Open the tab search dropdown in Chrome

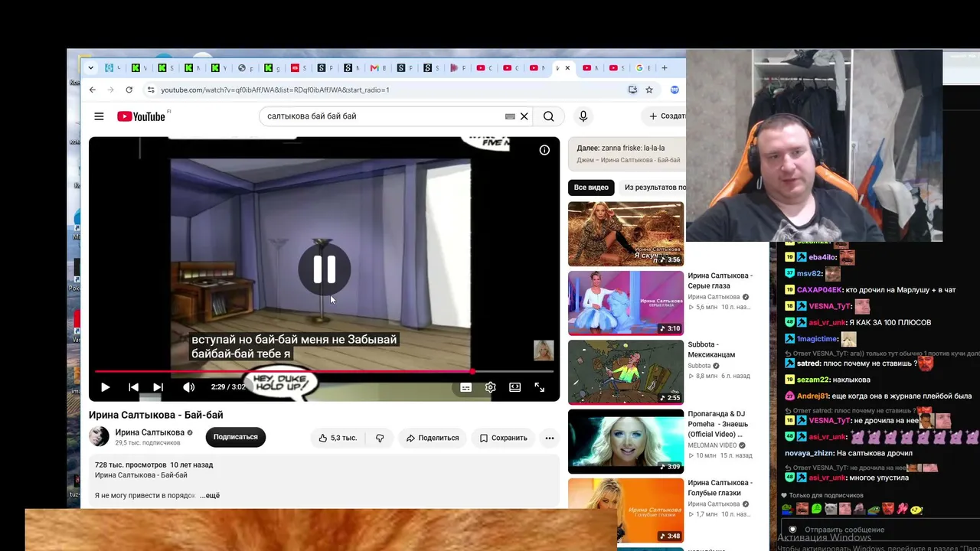click(91, 68)
